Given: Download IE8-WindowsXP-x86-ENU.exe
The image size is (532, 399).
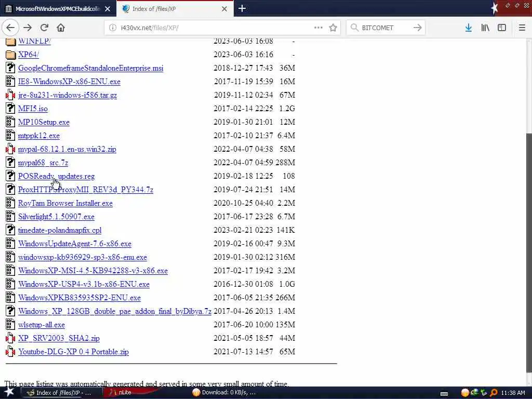Looking at the screenshot, I should point(69,82).
